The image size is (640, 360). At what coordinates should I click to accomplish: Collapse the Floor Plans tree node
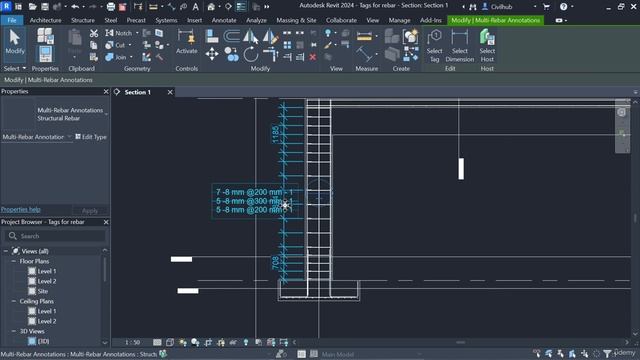tap(13, 261)
